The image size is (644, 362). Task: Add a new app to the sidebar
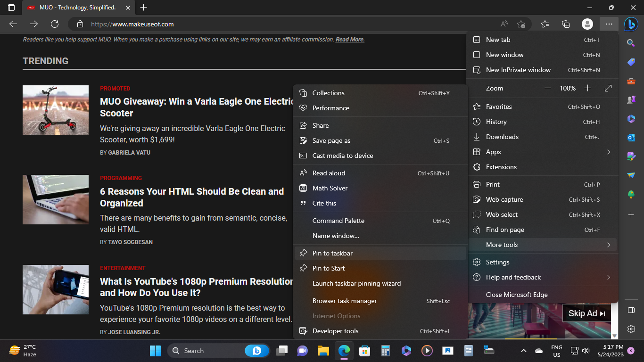click(631, 215)
